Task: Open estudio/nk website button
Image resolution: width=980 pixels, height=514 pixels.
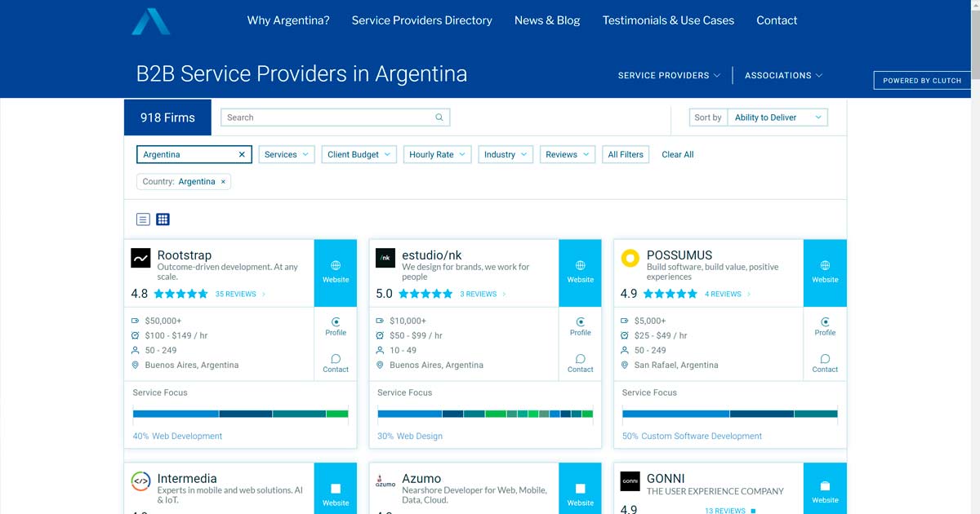Action: click(581, 273)
